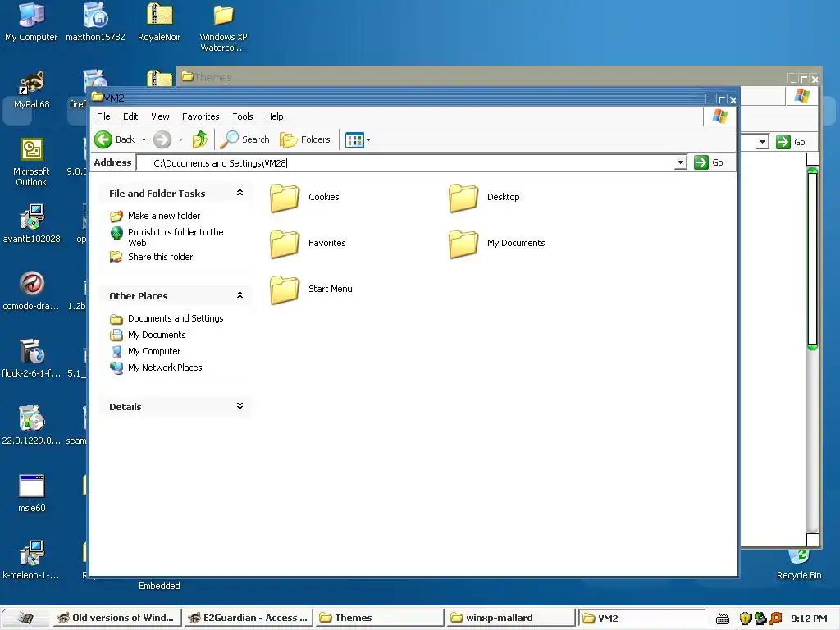The image size is (840, 630).
Task: Select the comodo-dragon desktop icon
Action: click(32, 291)
